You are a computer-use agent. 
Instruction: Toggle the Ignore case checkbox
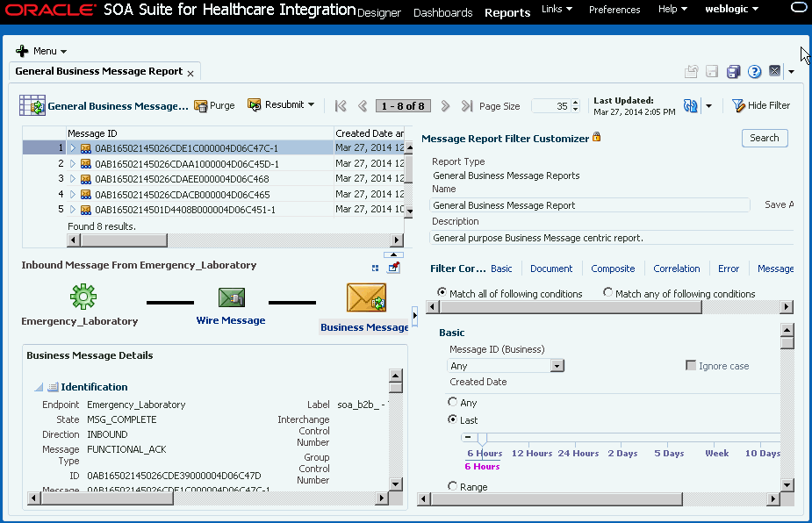[691, 366]
